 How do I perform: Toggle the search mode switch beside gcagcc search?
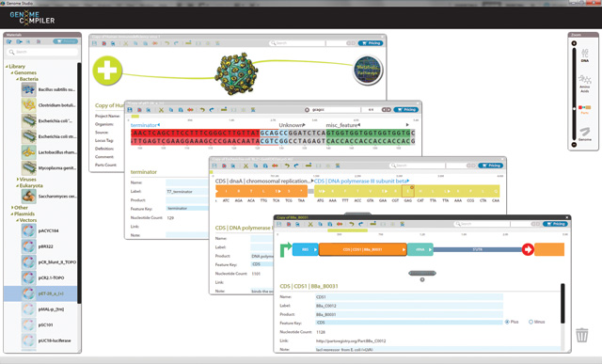[x=387, y=110]
